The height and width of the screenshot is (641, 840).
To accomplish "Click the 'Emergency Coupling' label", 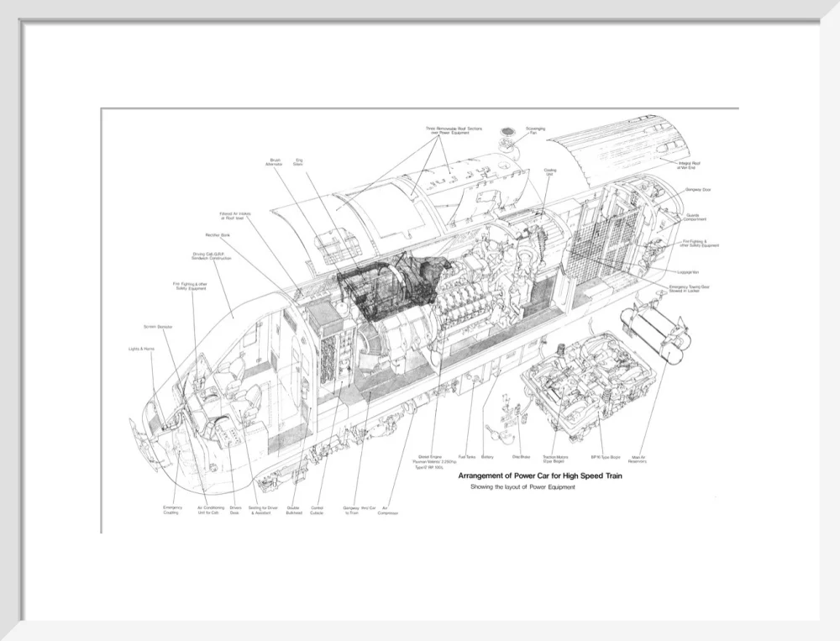I will [x=173, y=510].
